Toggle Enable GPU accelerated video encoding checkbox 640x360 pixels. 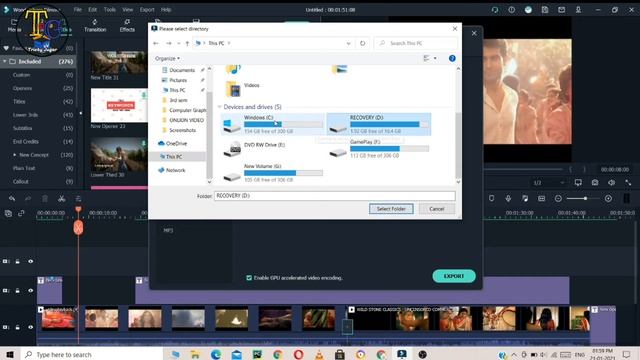click(x=249, y=278)
